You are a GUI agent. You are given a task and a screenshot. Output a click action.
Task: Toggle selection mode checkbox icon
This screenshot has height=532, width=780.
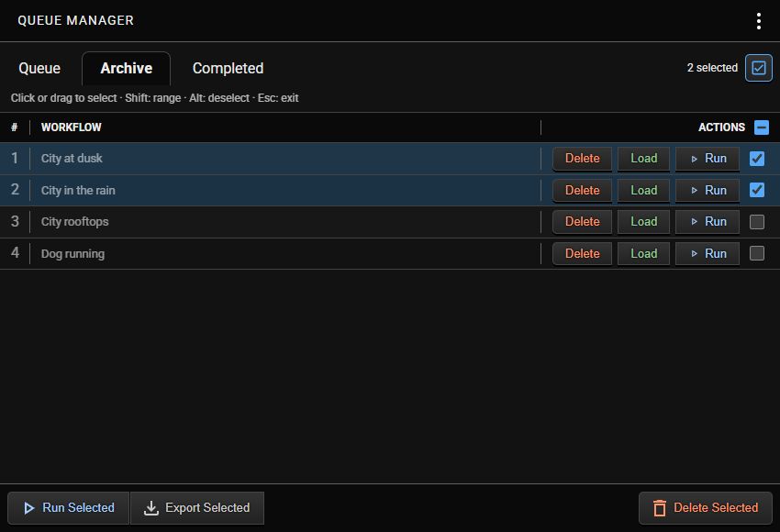pos(759,68)
